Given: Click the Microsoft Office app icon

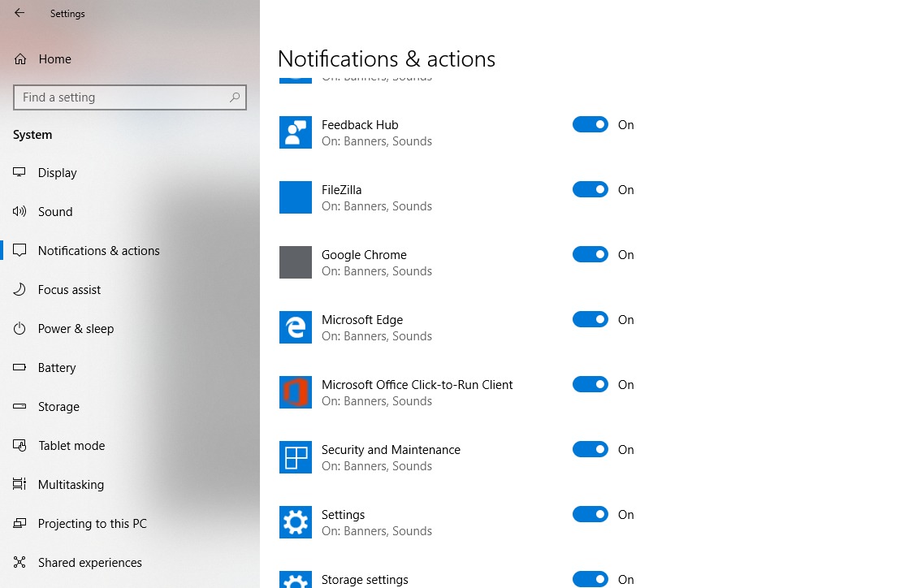Looking at the screenshot, I should pos(296,391).
